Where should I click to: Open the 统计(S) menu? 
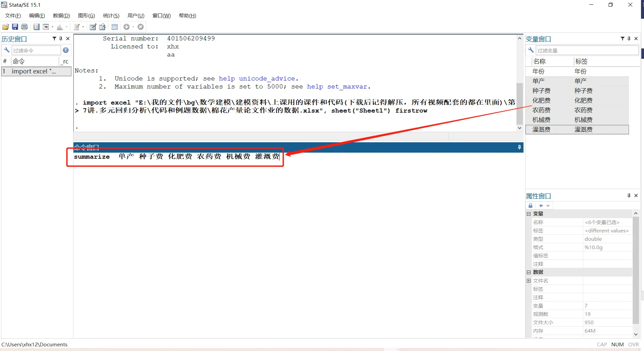(111, 16)
